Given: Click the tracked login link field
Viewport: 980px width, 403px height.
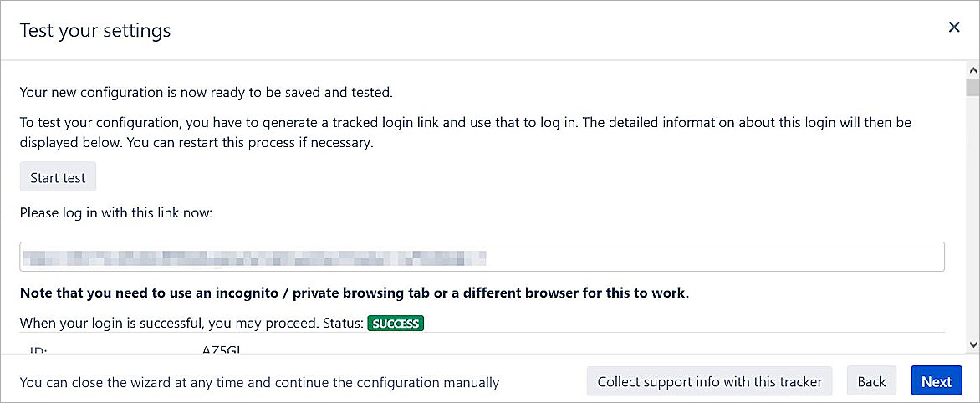Looking at the screenshot, I should [482, 257].
